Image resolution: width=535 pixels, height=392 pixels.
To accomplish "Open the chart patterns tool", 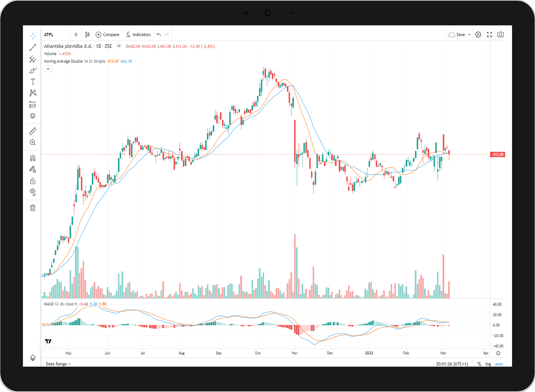I will (x=33, y=93).
